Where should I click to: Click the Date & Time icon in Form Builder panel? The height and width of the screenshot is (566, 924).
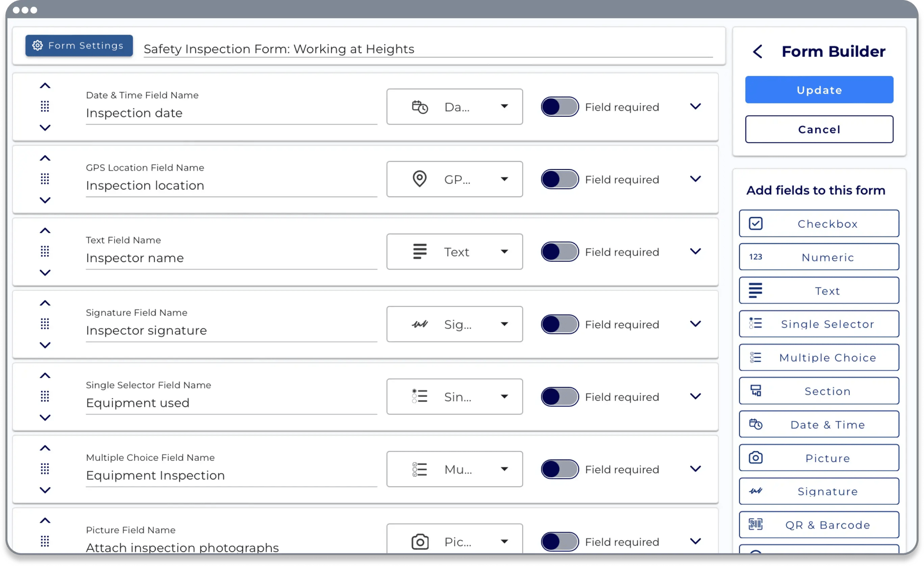tap(754, 424)
